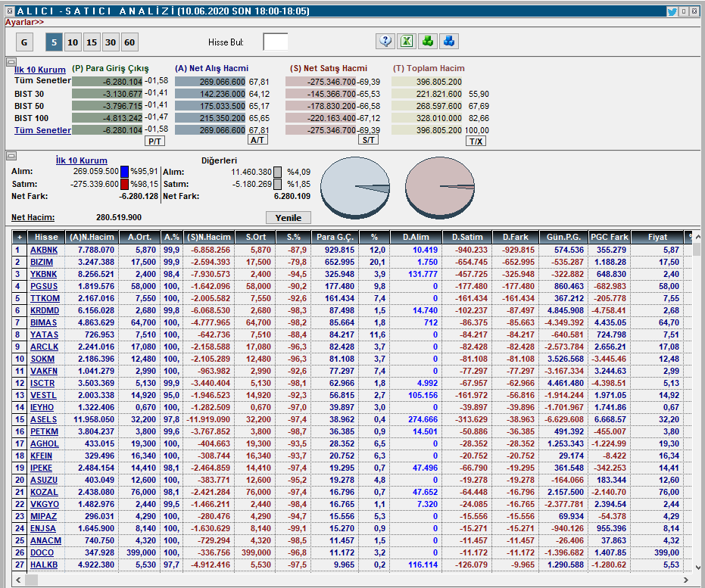705x588 pixels.
Task: Click the Hisse Bul search field
Action: click(x=275, y=42)
